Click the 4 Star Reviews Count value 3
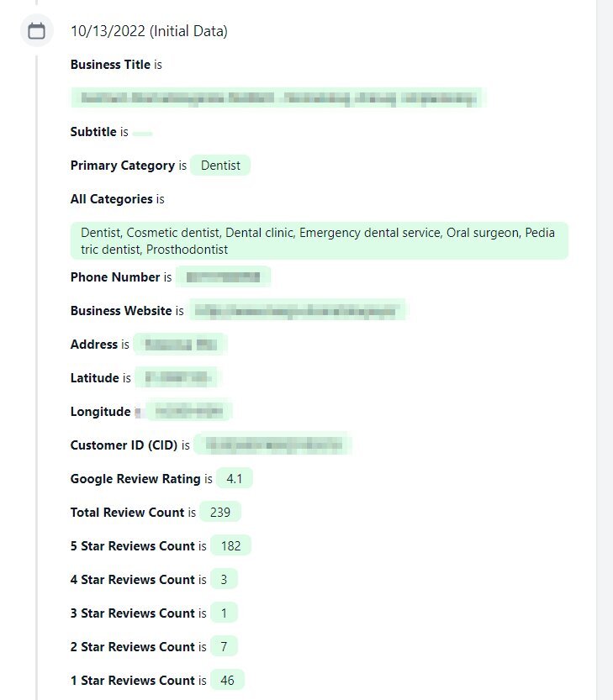 (224, 580)
